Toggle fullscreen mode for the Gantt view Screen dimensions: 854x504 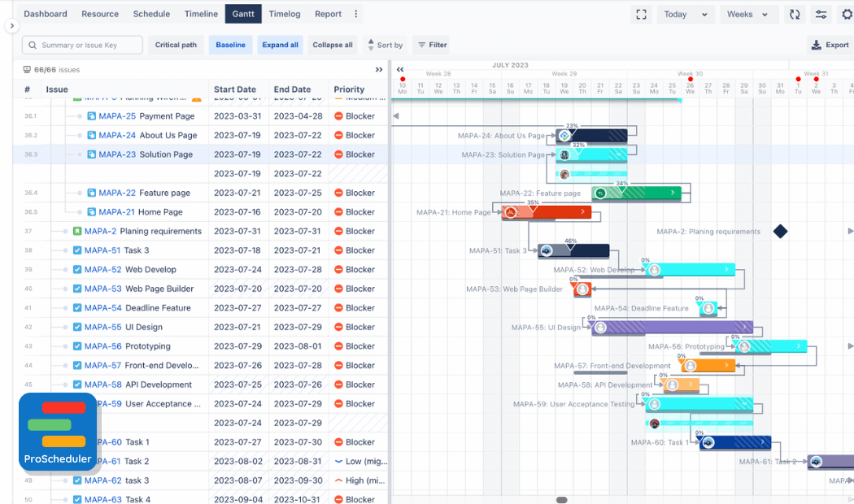point(641,14)
